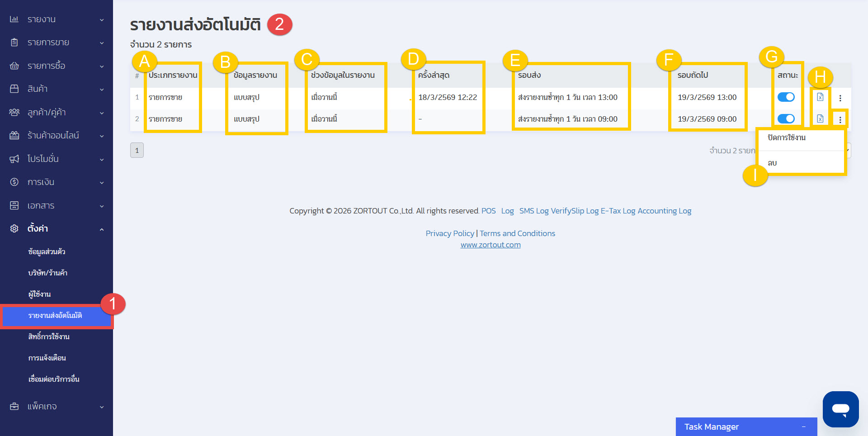Expand the รายการขาย sidebar menu
Screen dimensions: 868x436
pyautogui.click(x=102, y=43)
